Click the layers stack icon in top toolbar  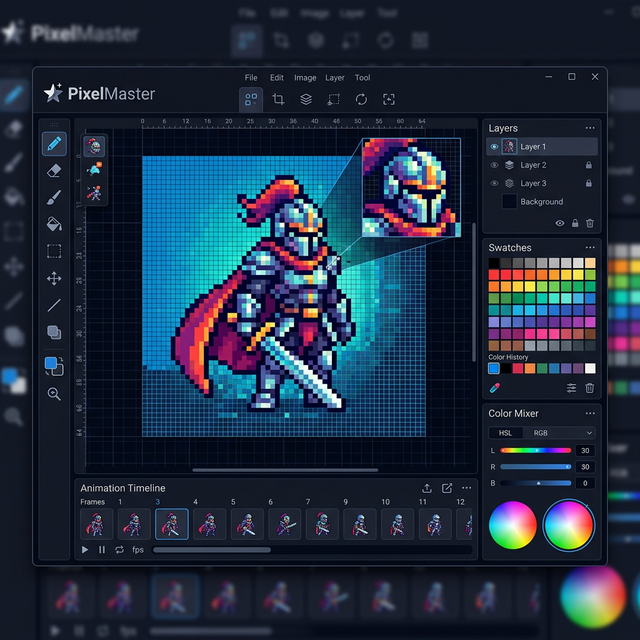click(306, 99)
